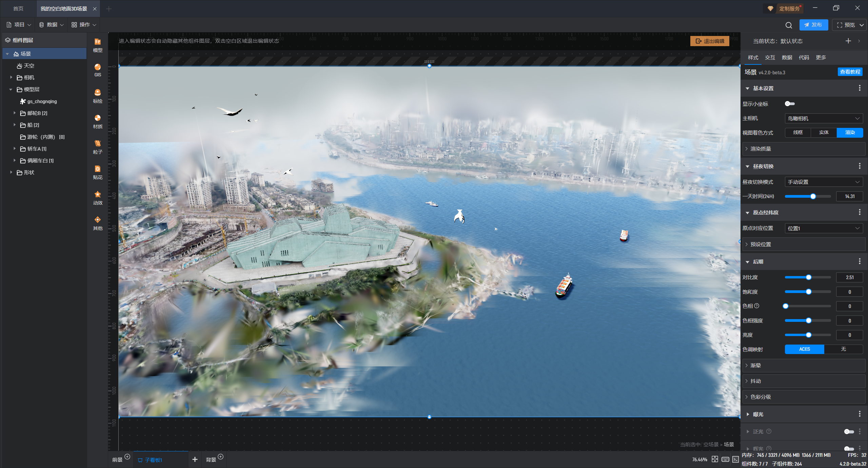The height and width of the screenshot is (468, 868).
Task: Open the 数据 menu in top toolbar
Action: coord(52,25)
